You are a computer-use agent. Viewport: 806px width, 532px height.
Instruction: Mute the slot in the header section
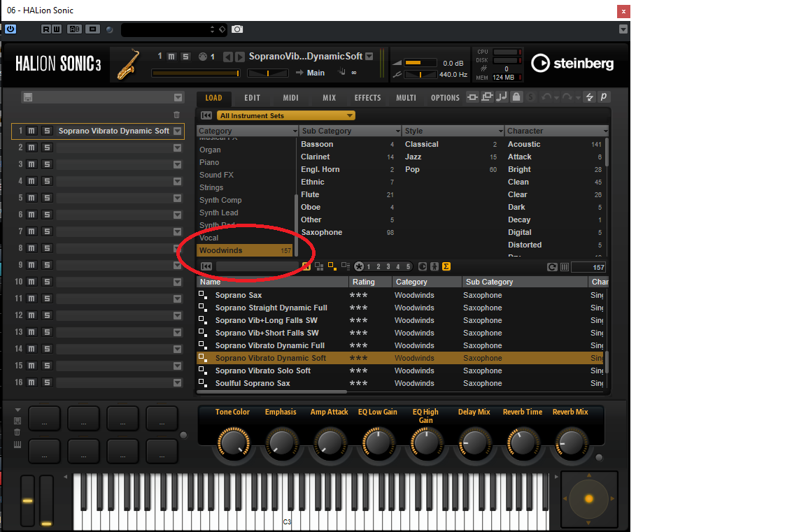[171, 57]
